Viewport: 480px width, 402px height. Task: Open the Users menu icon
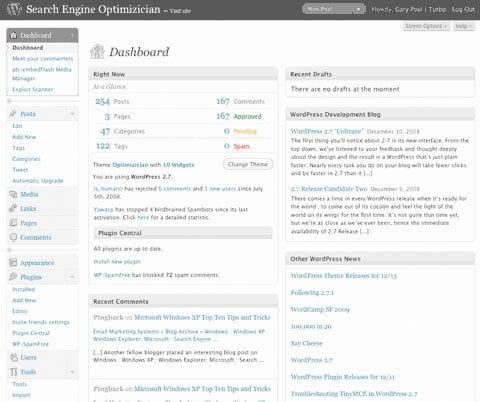point(14,357)
